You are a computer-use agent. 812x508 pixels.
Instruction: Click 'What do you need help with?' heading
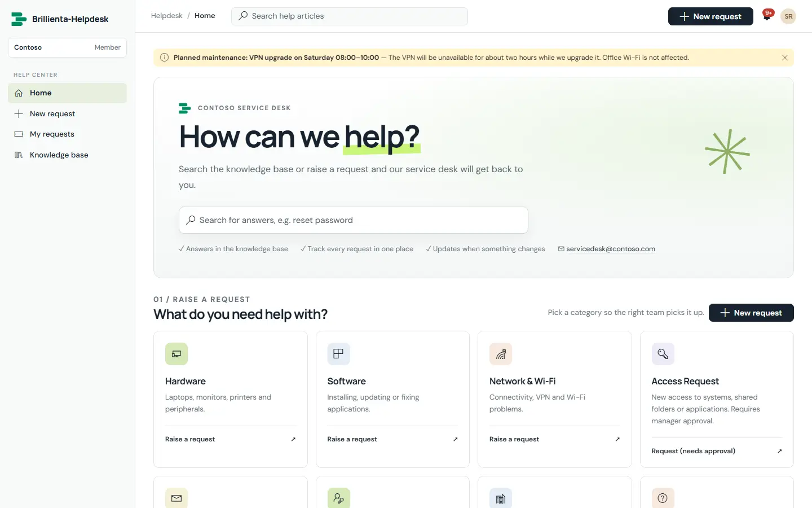(x=240, y=314)
